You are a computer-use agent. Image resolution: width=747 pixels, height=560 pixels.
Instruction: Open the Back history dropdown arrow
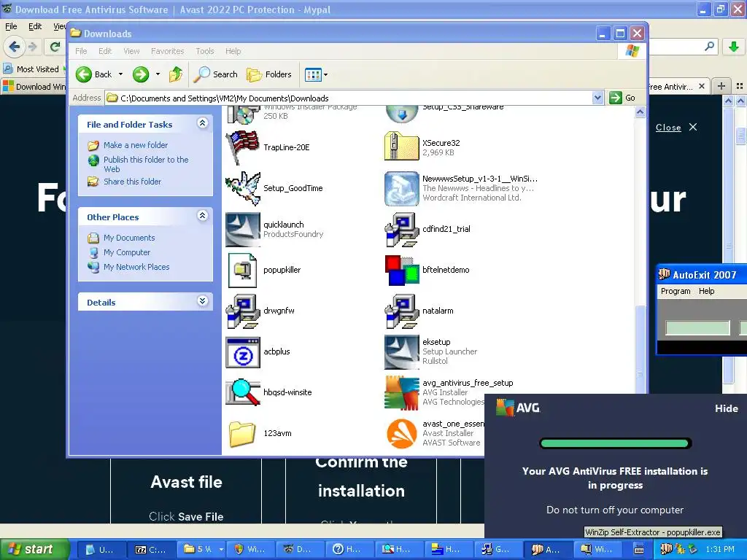(x=120, y=74)
